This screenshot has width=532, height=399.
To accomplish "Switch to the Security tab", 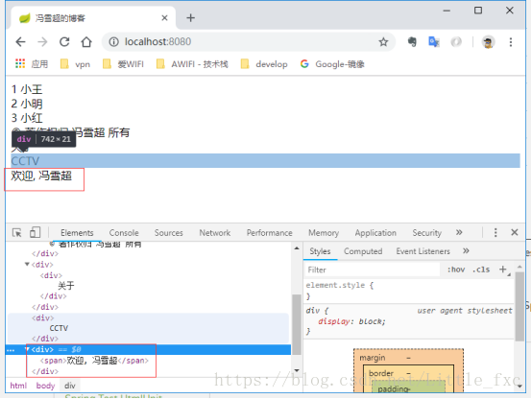I will 426,233.
